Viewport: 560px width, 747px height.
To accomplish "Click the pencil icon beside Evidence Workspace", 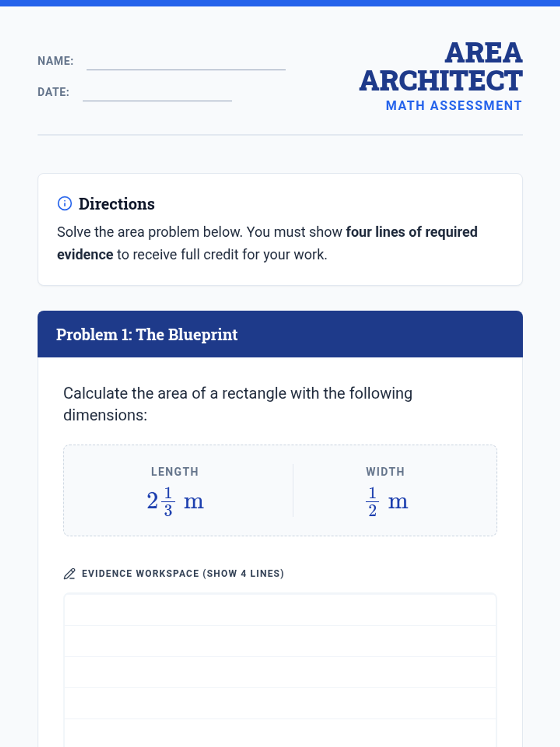I will tap(70, 574).
